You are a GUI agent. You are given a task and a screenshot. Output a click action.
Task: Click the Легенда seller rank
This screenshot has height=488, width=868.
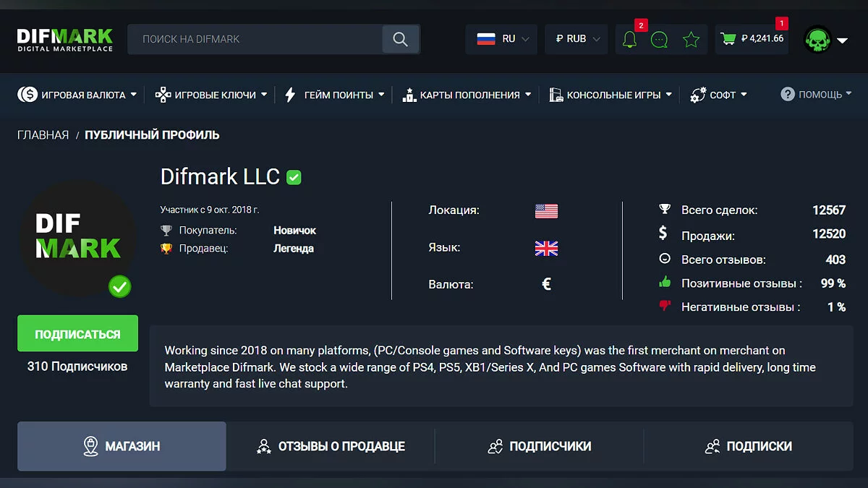(294, 249)
